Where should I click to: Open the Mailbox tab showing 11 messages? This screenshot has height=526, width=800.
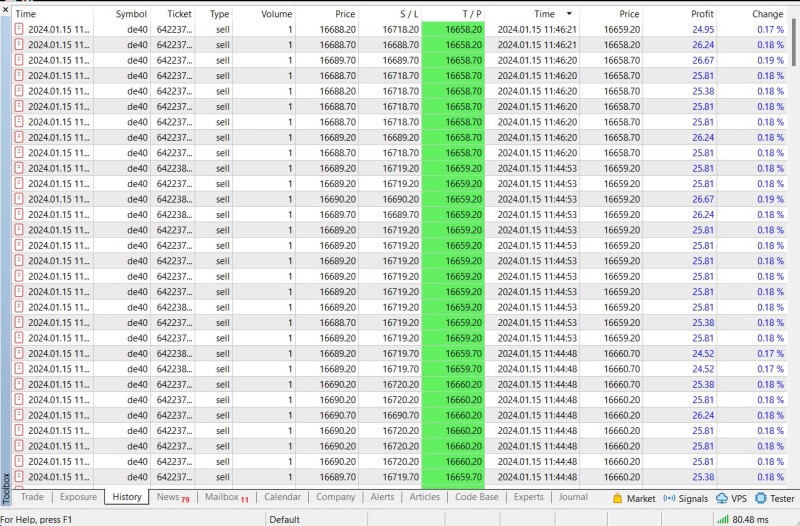coord(227,497)
